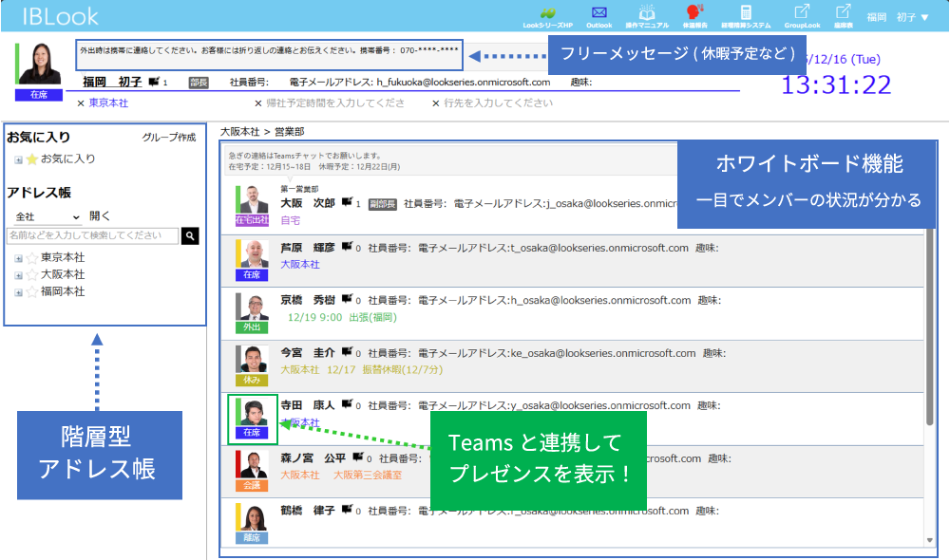Open GroupLook external link icon

pyautogui.click(x=801, y=12)
